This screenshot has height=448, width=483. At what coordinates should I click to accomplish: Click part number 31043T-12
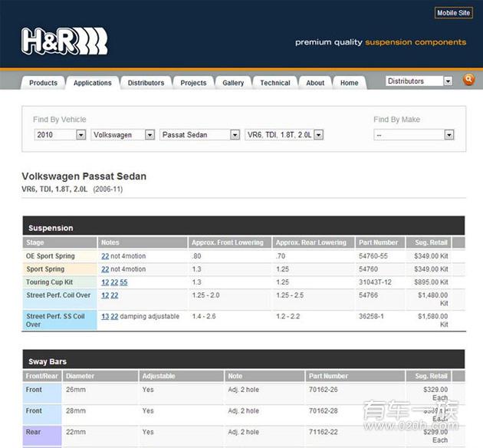tap(375, 282)
